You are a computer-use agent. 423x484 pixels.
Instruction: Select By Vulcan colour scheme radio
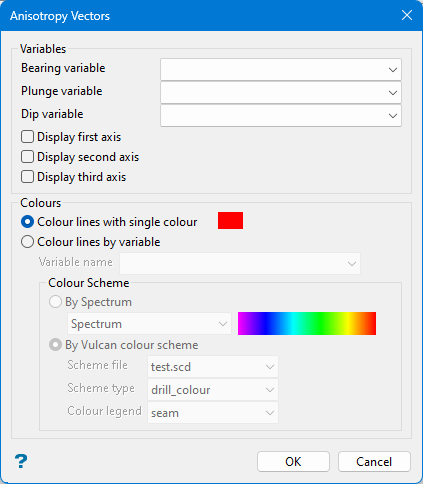[x=55, y=345]
